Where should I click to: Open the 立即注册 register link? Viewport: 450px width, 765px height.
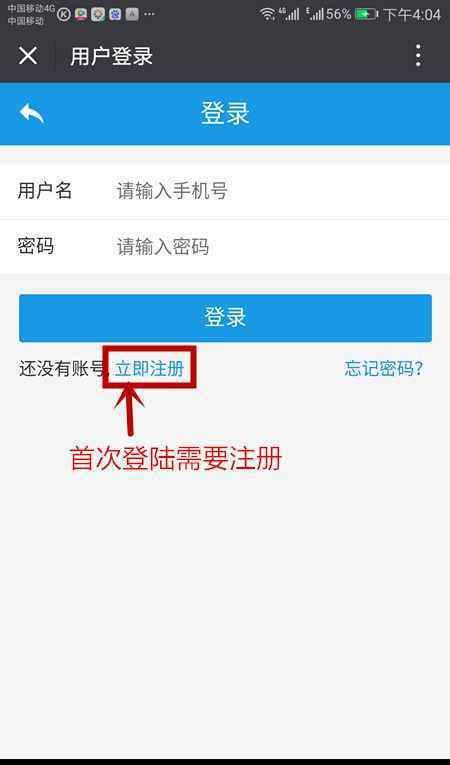[x=150, y=369]
